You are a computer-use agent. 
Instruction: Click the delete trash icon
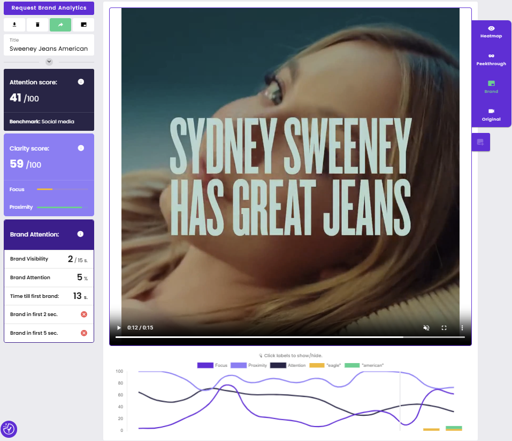pyautogui.click(x=37, y=25)
